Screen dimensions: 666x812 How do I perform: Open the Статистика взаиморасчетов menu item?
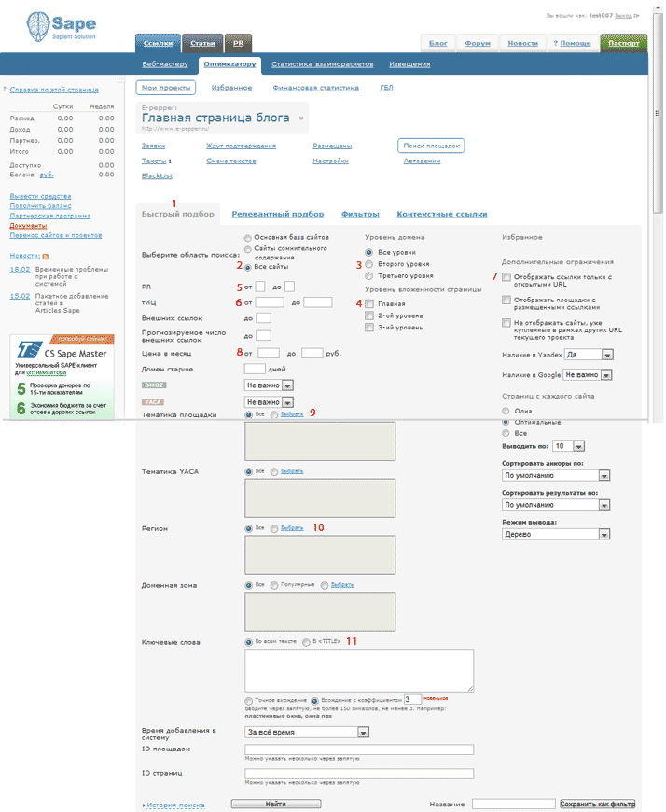[x=323, y=64]
